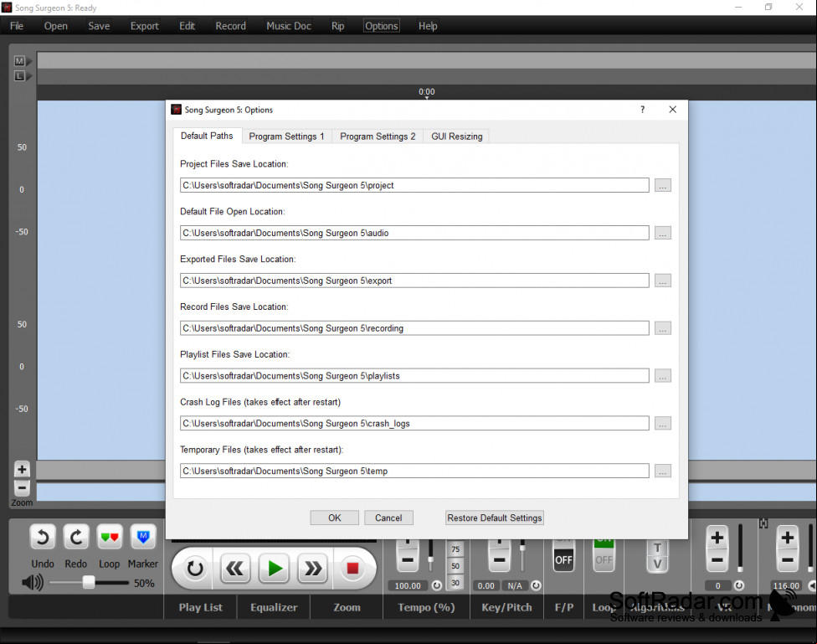Click the Key/Pitch panel label
This screenshot has width=817, height=644.
click(507, 607)
